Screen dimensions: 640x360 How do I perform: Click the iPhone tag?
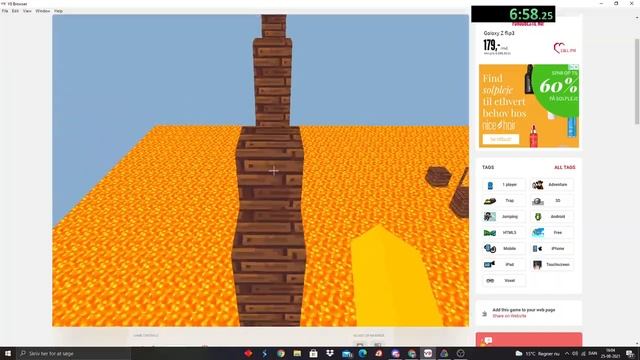(552, 249)
